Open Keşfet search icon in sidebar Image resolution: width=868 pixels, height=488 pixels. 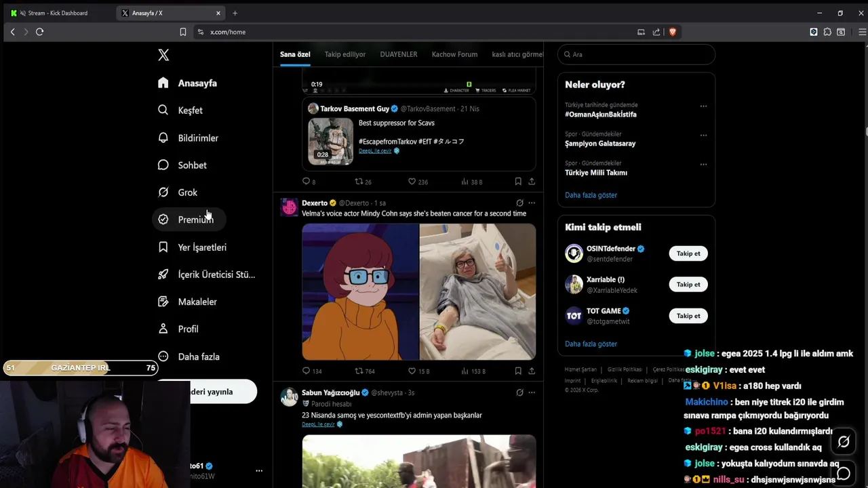pos(163,110)
